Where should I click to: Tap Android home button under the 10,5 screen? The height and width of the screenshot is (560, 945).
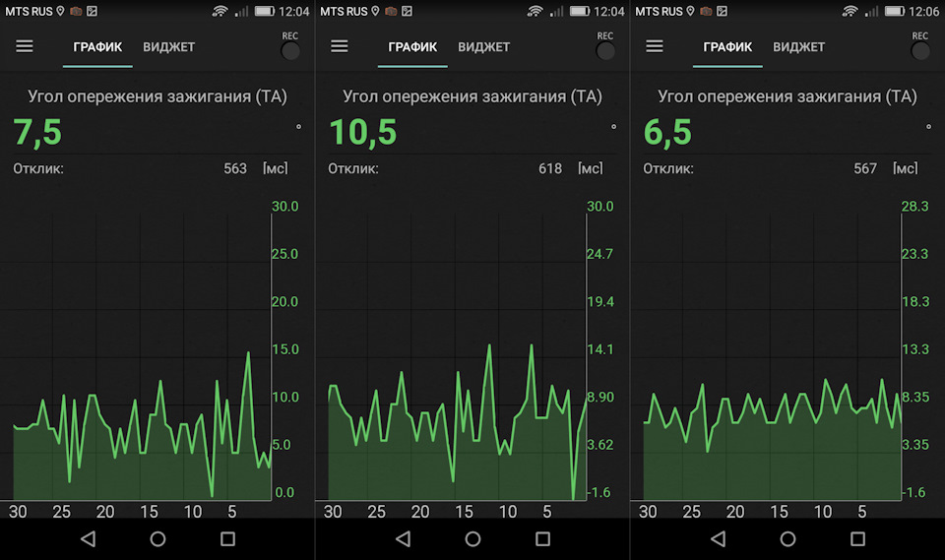(x=473, y=539)
